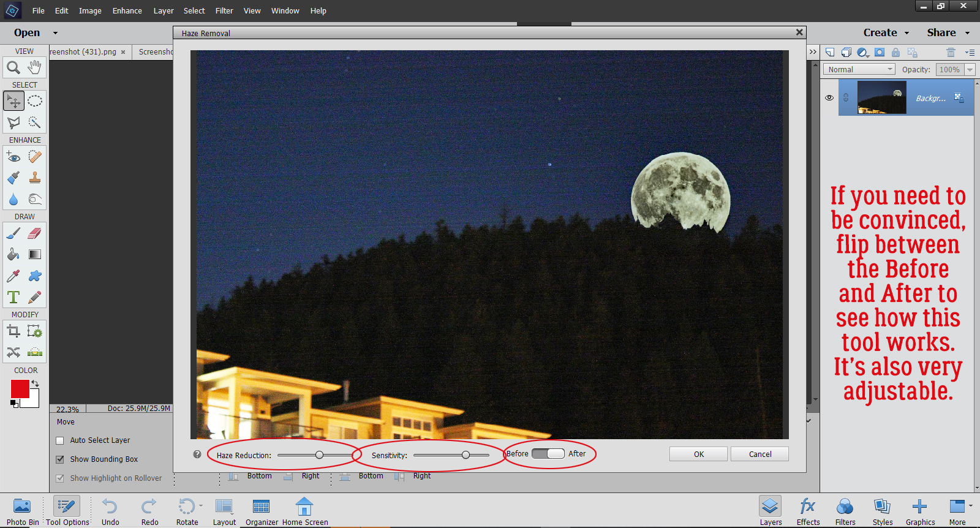Select the Sponge tool

(35, 200)
